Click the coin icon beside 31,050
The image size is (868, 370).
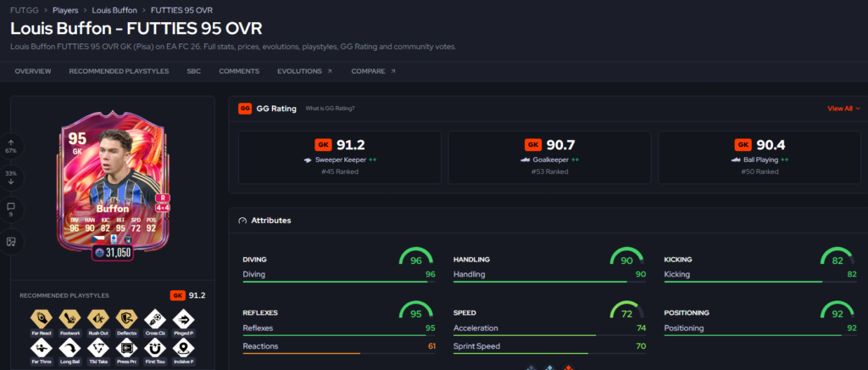pyautogui.click(x=100, y=252)
